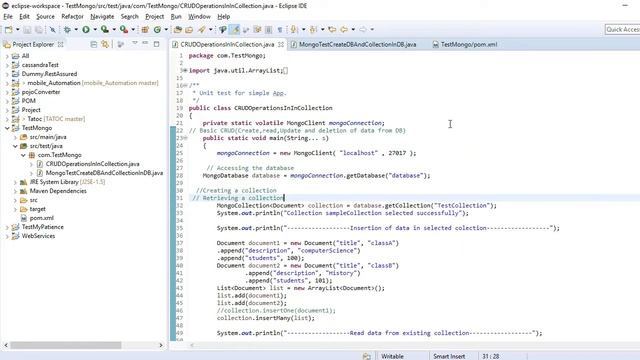Click the Project Explorer scroll right arrow
Screen dimensions: 640x360
160,345
